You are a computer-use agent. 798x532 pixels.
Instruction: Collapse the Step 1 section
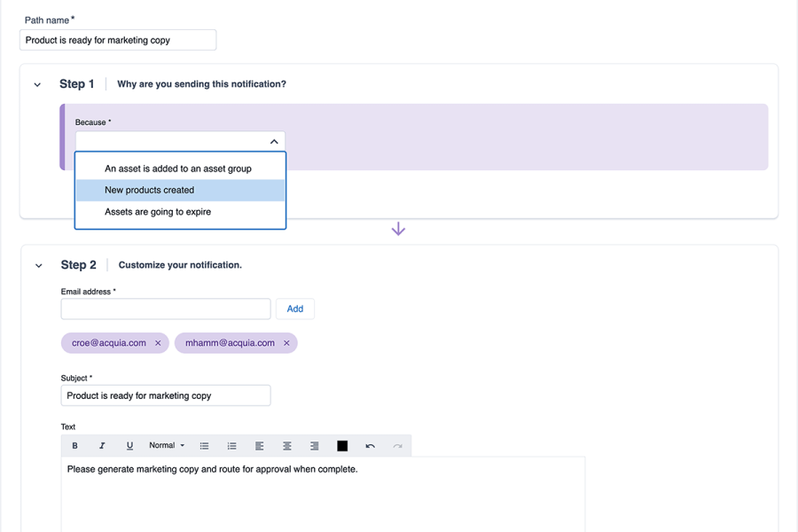tap(37, 85)
